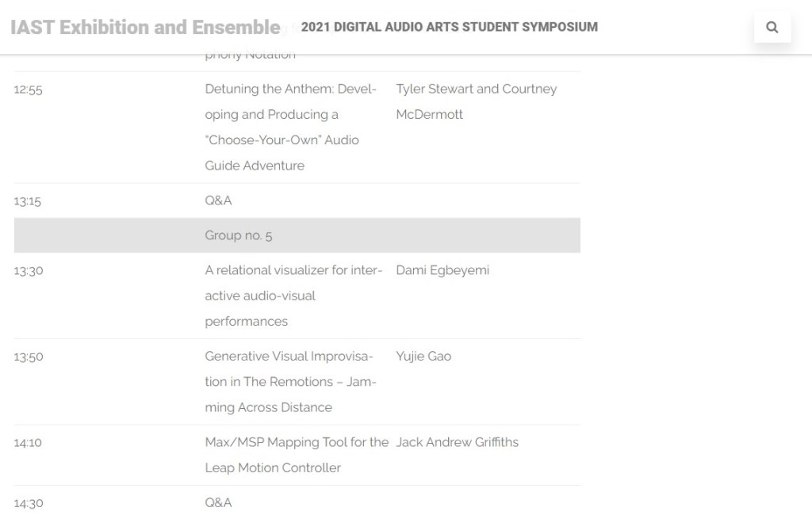Open the 2021 Digital Audio Arts Student Symposium menu

(449, 27)
